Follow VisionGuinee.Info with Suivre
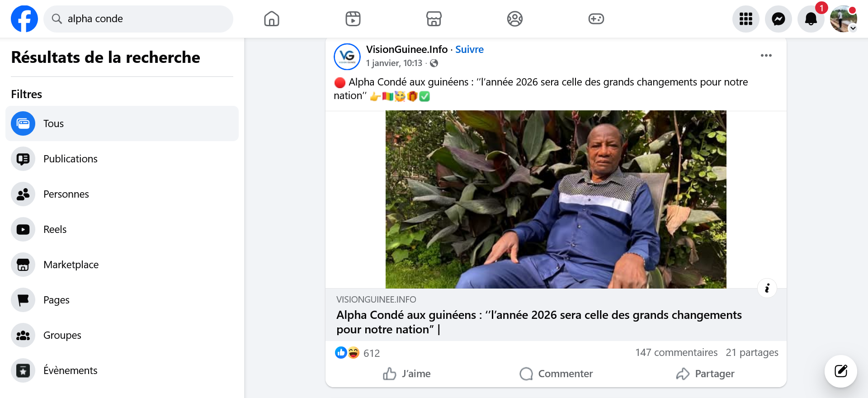 pyautogui.click(x=469, y=49)
